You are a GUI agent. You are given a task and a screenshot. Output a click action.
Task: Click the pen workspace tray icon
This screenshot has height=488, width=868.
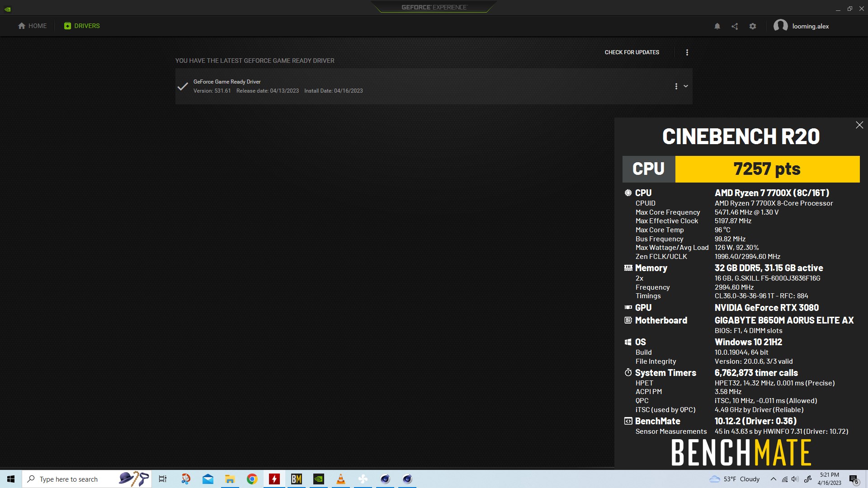point(808,479)
